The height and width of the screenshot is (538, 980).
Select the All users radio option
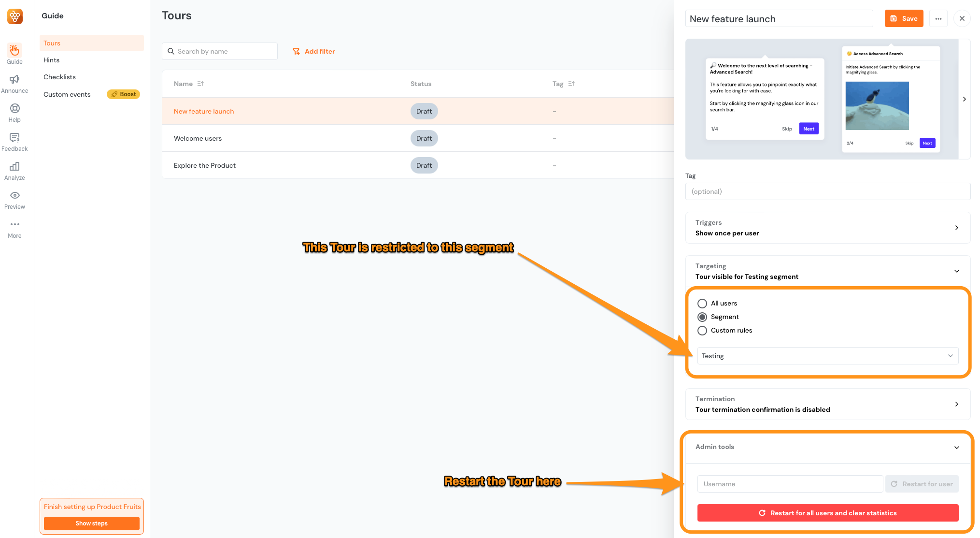(x=702, y=304)
